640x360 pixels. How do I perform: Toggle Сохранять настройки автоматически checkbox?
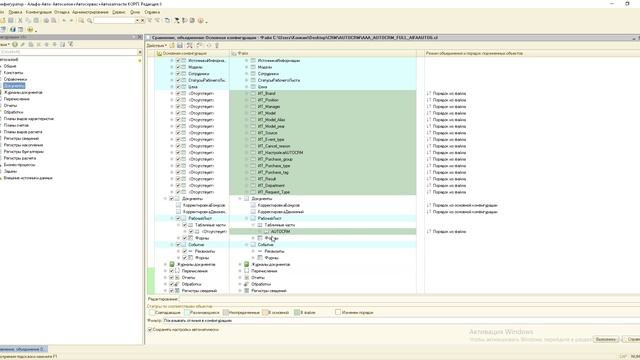(150, 329)
